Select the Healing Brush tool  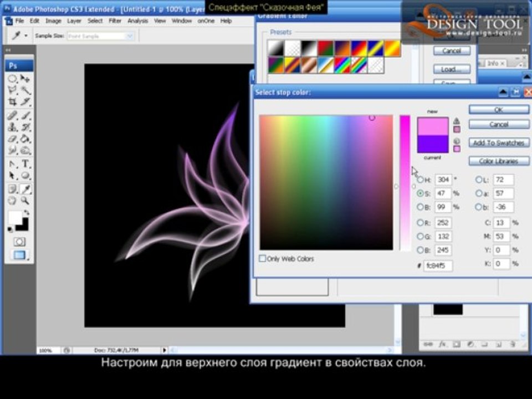click(13, 115)
